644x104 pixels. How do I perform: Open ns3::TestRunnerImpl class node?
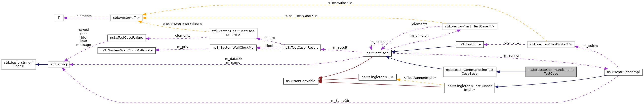click(623, 72)
